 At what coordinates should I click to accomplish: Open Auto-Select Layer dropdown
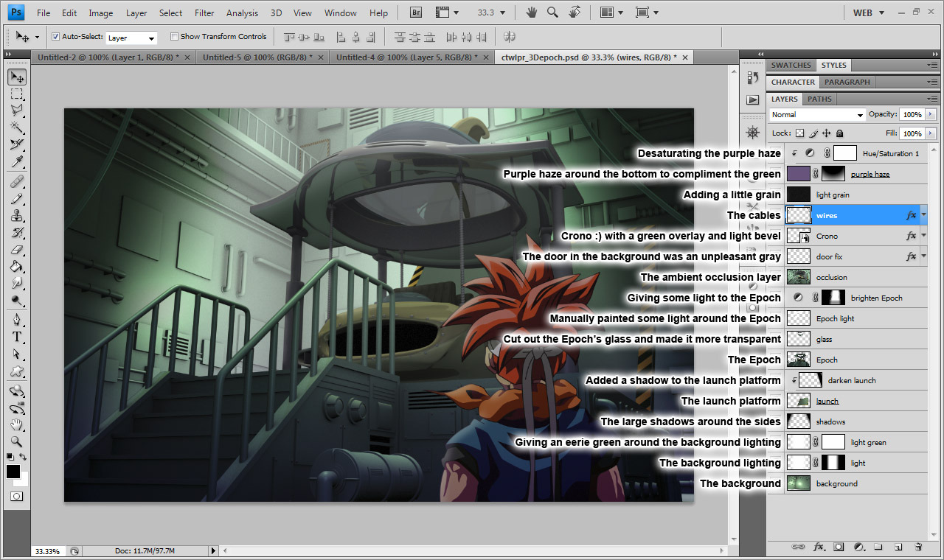point(131,38)
